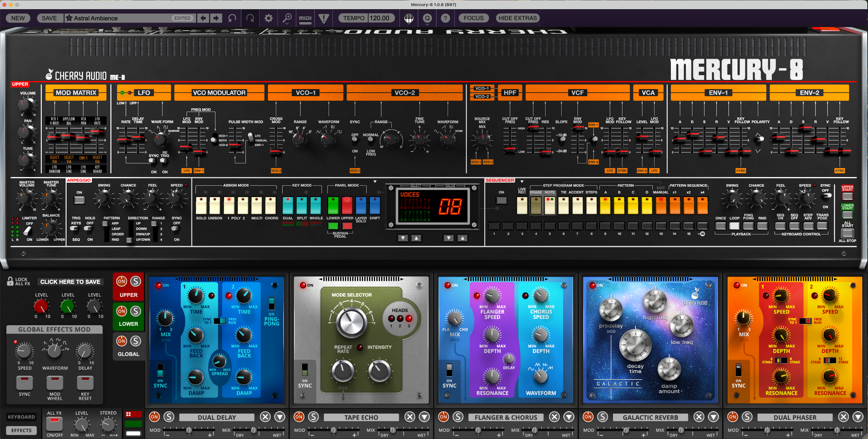
Task: Click the redo arrow icon in toolbar
Action: point(250,18)
